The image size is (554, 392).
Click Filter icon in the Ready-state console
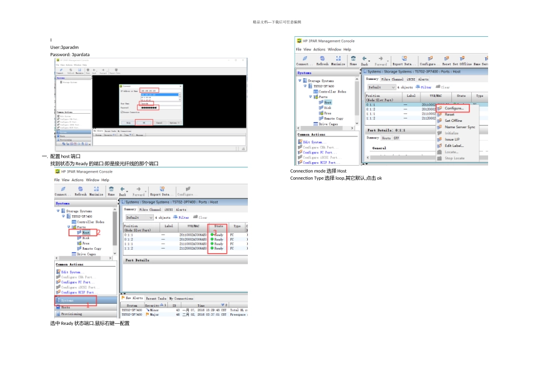point(176,217)
